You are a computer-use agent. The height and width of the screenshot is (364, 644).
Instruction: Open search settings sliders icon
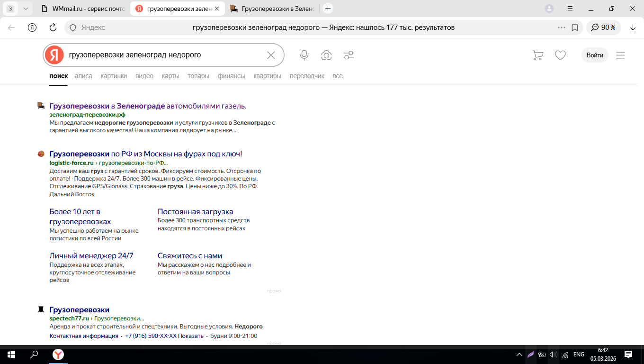349,55
